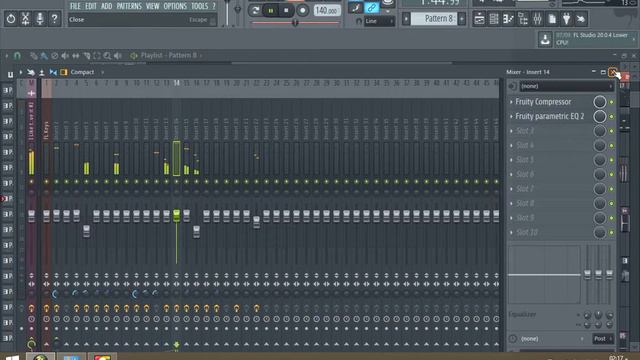Click the question mark help icon
This screenshot has width=640, height=360.
coord(54,19)
